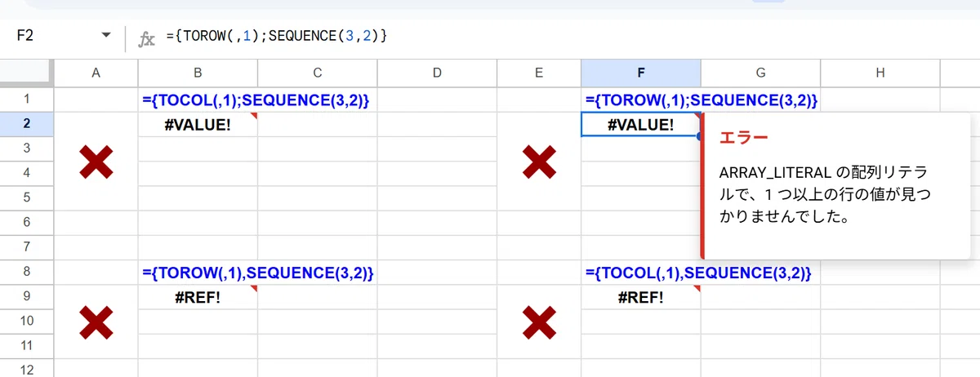Select cell F2 with #VALUE! error

tap(641, 125)
